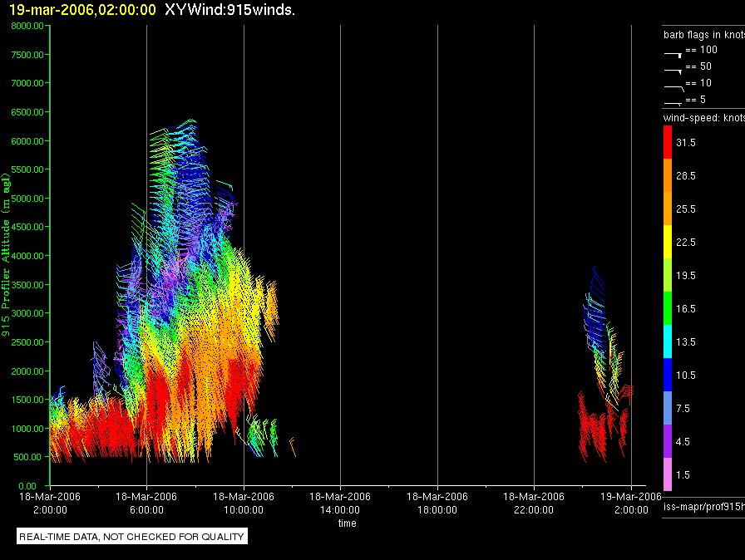Click the 3500.00 altitude tick label
The height and width of the screenshot is (560, 745).
point(27,285)
